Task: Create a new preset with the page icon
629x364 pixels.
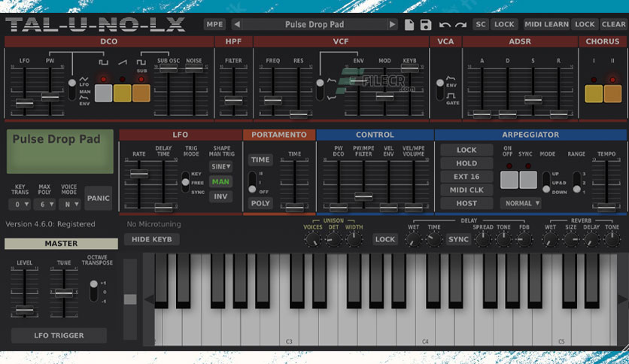Action: pos(409,25)
